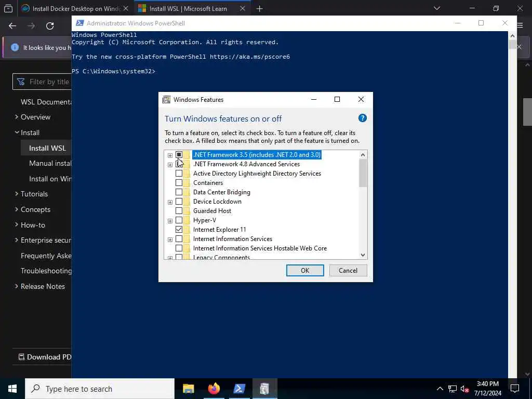Enable Device Lockdown checkbox
Image resolution: width=532 pixels, height=399 pixels.
coord(179,202)
